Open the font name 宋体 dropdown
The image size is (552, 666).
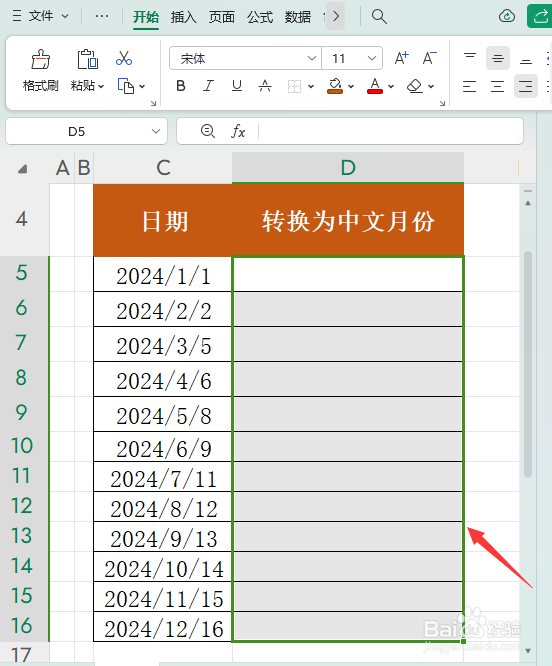pos(311,58)
